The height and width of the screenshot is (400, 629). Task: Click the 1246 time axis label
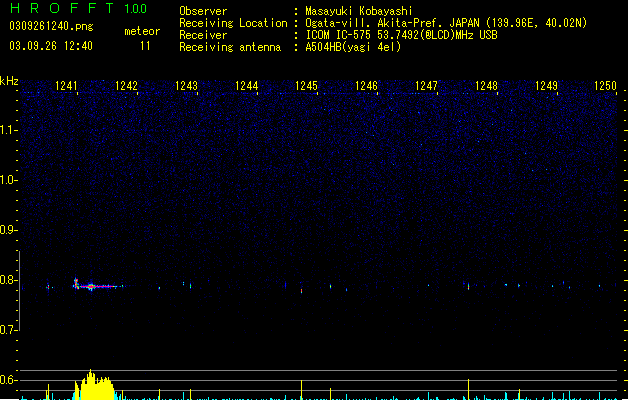coord(366,86)
